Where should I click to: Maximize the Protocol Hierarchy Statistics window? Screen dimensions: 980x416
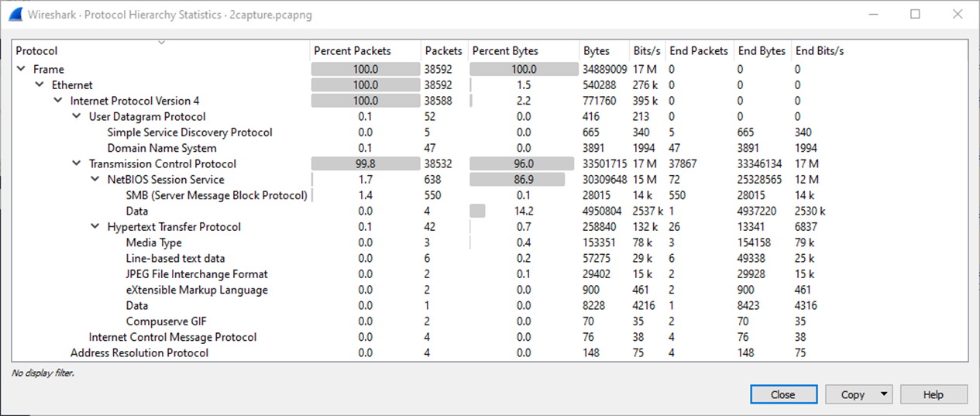(x=915, y=14)
